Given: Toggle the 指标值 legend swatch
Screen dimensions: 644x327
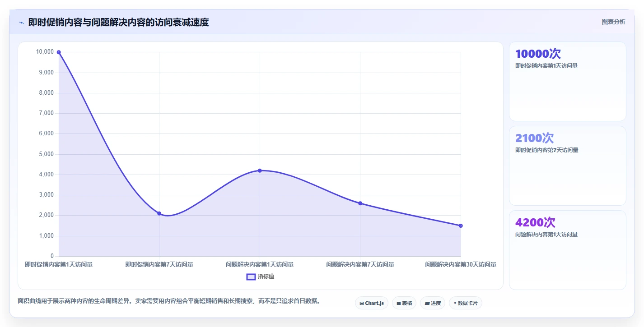Looking at the screenshot, I should click(x=251, y=276).
